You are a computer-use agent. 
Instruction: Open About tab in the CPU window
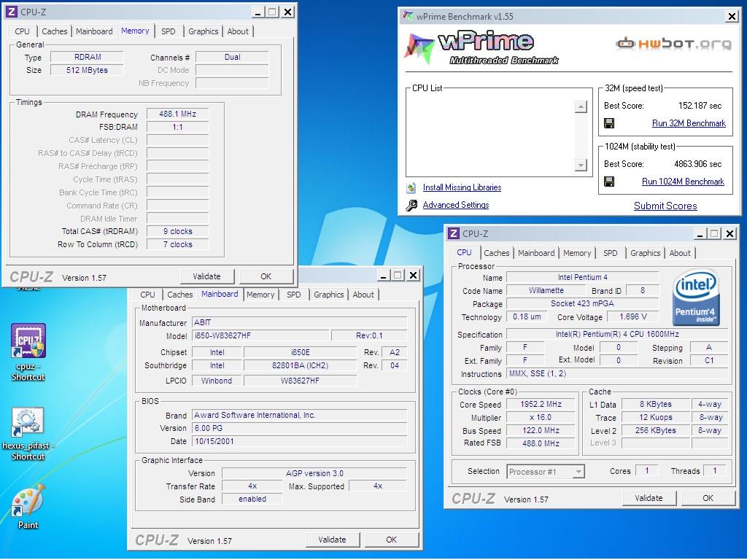click(680, 253)
